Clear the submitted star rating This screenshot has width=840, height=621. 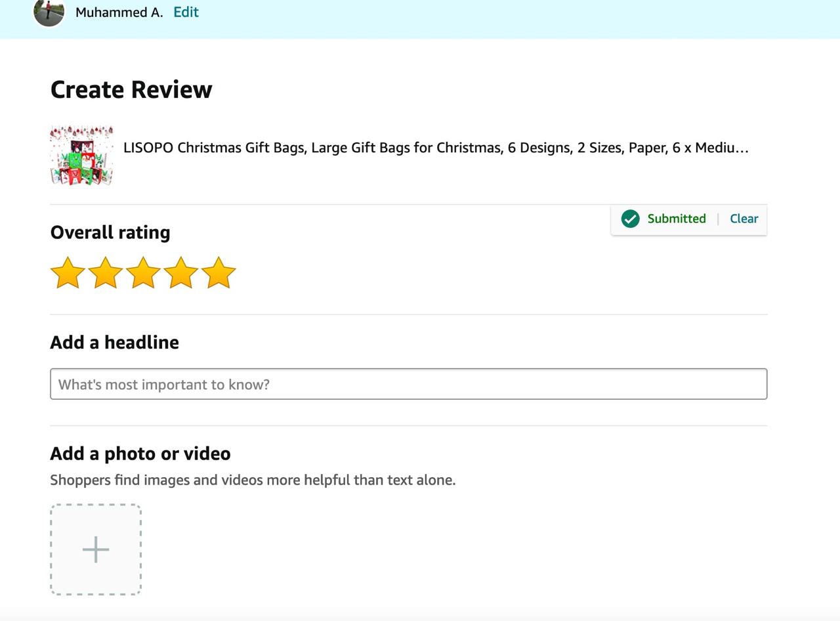(744, 219)
